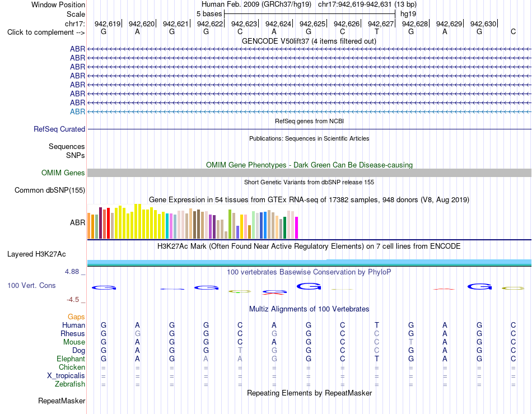Click the blue H3K27Ac signal band
532x414 pixels.
point(309,263)
